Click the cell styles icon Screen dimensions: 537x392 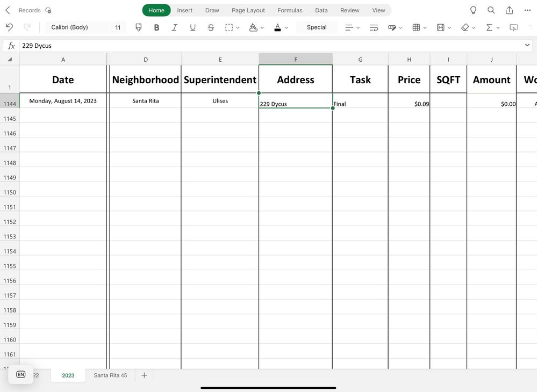click(392, 27)
